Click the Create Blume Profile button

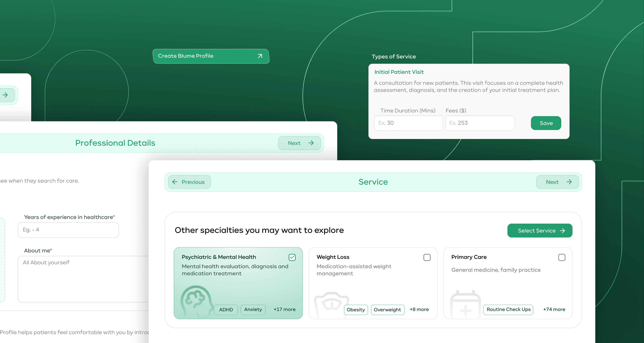[211, 56]
